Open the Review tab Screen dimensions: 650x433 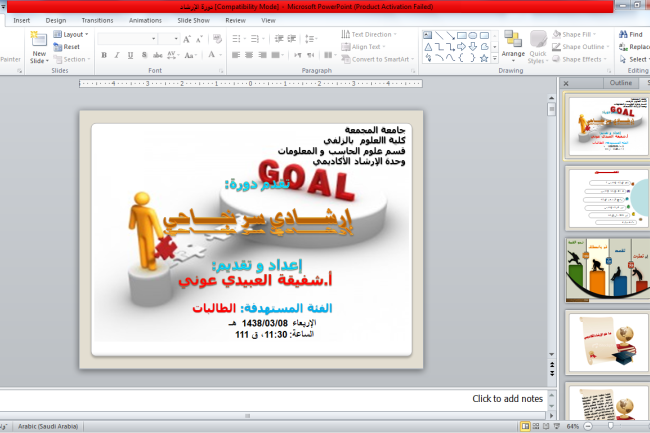click(235, 20)
